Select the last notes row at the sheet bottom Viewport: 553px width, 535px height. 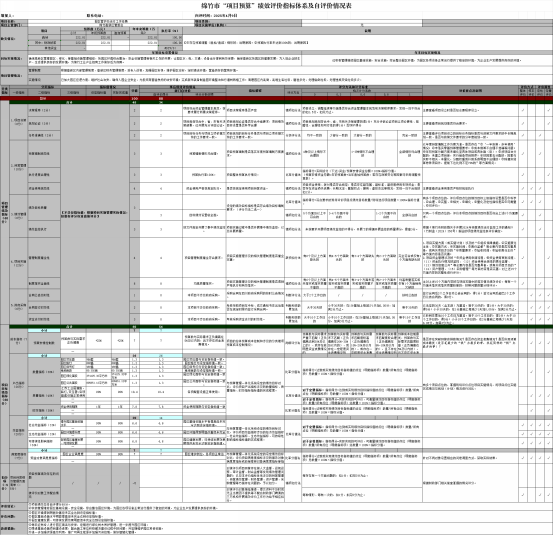276,528
